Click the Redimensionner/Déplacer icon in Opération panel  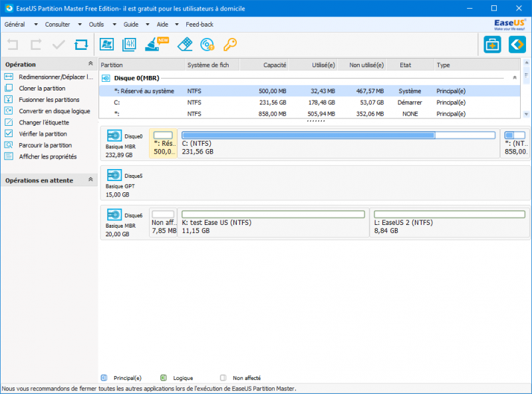point(9,77)
